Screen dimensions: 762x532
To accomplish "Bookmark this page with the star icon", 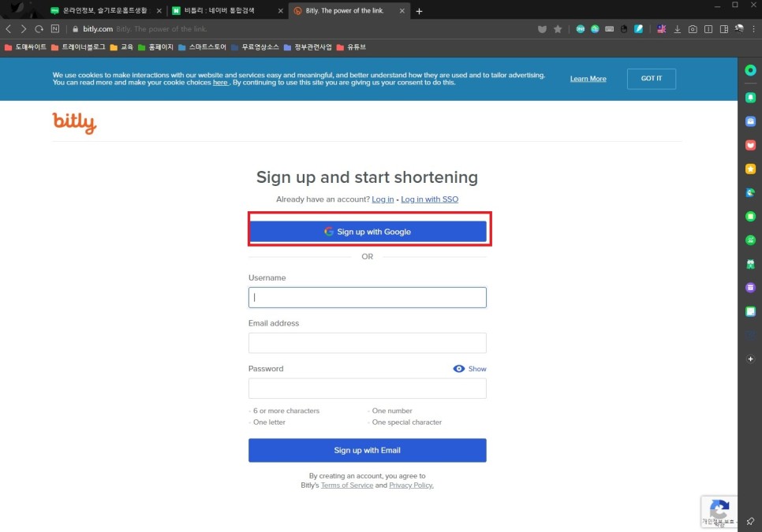I will coord(558,29).
